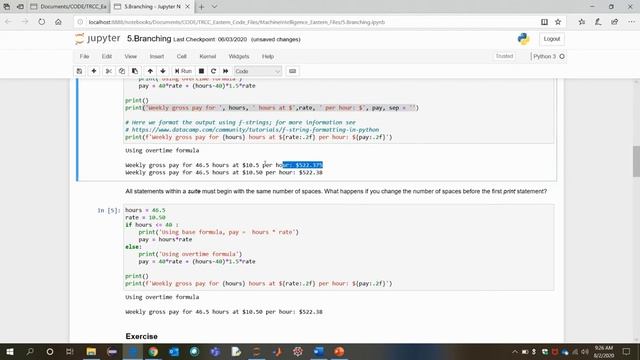Open the Windows Start menu
Screen dimensions: 640x360
(x=10, y=351)
